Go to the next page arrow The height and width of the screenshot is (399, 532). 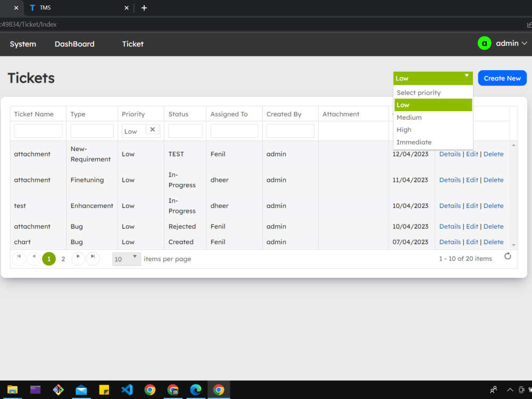click(78, 258)
